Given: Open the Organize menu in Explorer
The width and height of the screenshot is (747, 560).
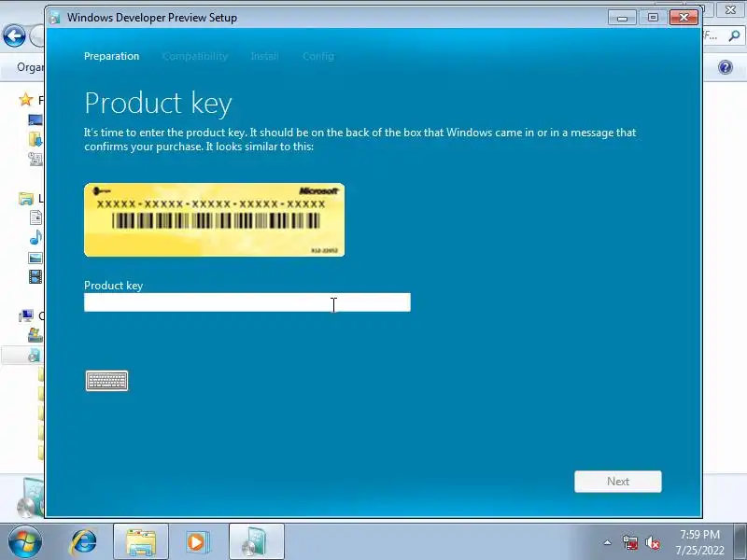Looking at the screenshot, I should pyautogui.click(x=31, y=67).
